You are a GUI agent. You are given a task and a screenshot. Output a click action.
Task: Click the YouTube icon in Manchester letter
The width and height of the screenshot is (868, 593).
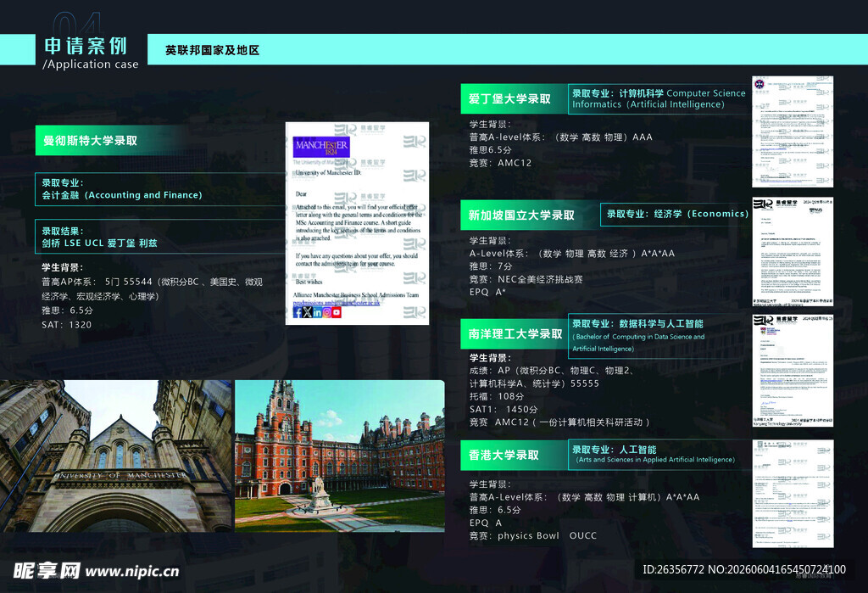point(337,312)
